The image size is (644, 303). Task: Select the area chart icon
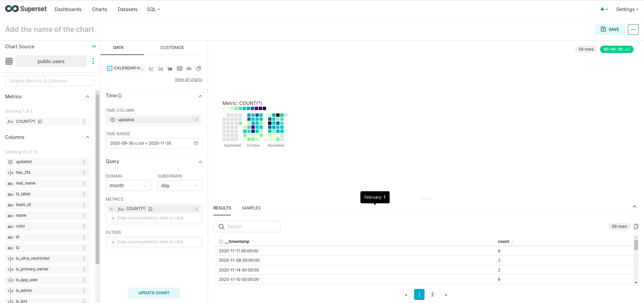click(x=170, y=68)
